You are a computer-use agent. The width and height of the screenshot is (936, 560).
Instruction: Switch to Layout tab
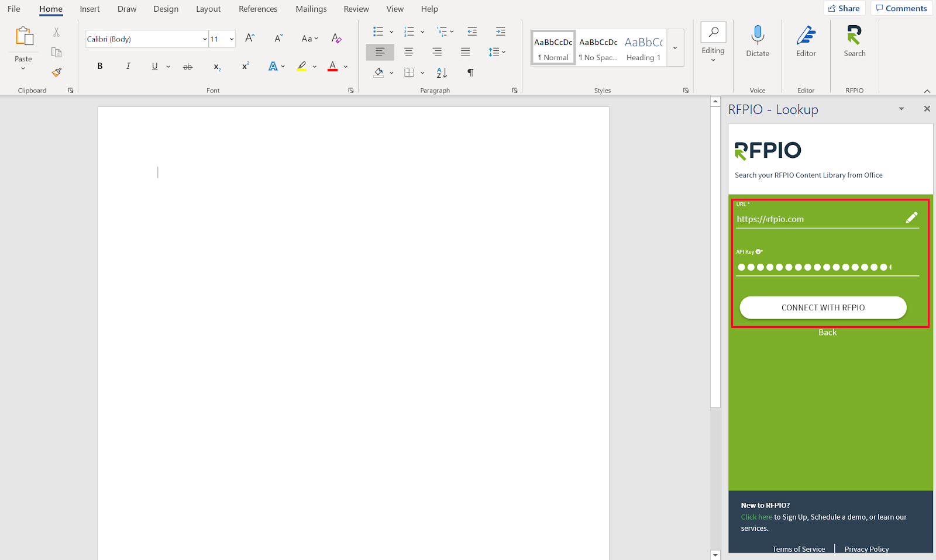[x=208, y=9]
